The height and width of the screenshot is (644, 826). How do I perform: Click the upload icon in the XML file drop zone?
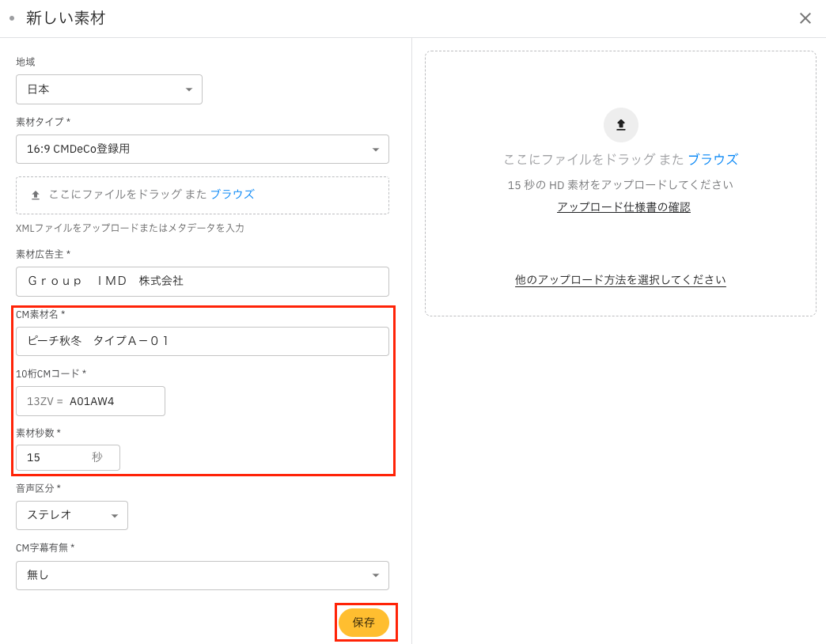[x=36, y=195]
